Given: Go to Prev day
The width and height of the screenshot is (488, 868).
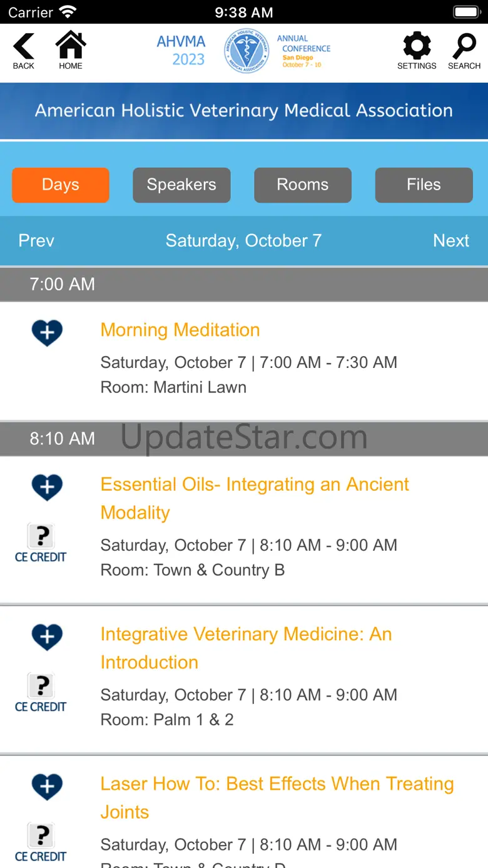Looking at the screenshot, I should pos(36,241).
